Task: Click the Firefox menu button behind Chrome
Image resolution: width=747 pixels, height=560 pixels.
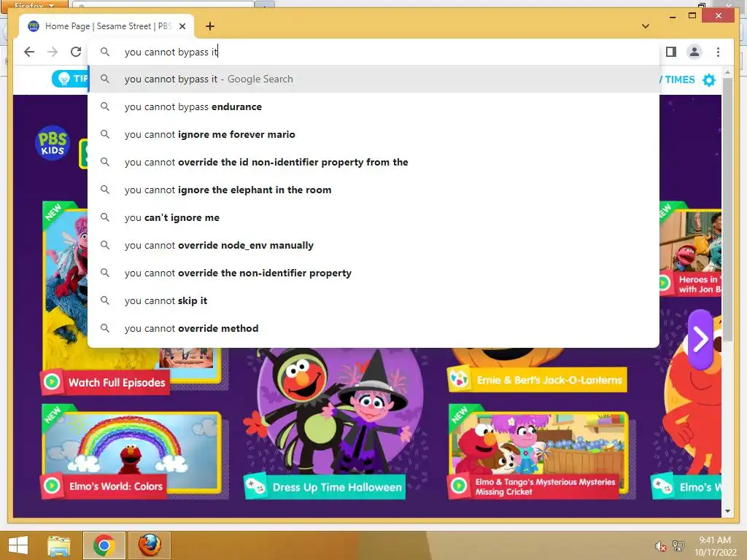Action: coord(34,4)
